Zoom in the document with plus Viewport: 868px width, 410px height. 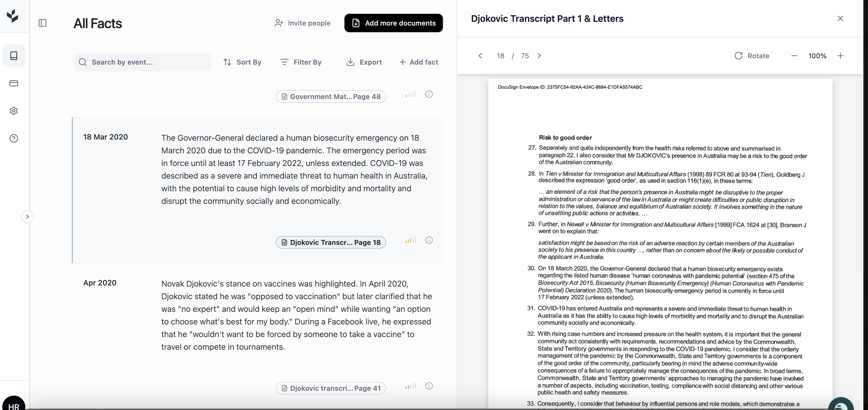point(840,56)
